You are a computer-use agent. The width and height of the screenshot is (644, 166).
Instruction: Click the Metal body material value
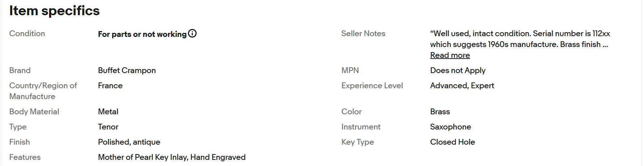coord(108,112)
